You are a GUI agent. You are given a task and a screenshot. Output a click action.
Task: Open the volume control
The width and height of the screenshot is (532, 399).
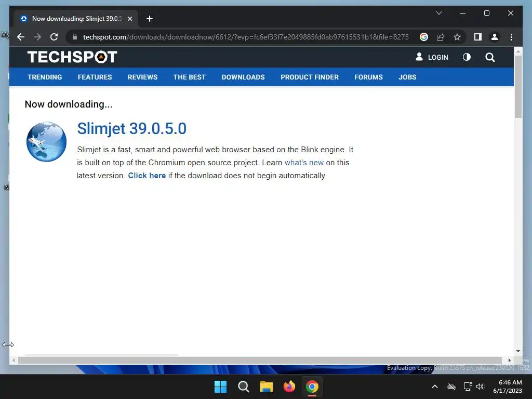click(x=480, y=387)
